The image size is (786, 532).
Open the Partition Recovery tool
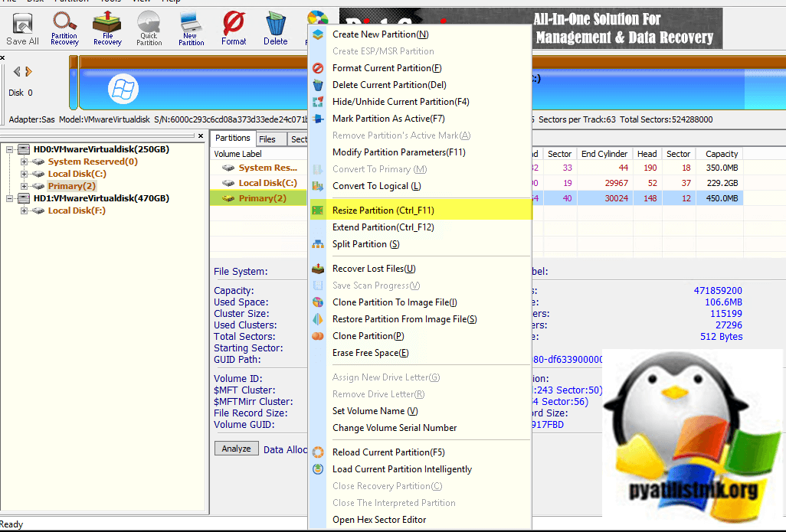(x=64, y=29)
